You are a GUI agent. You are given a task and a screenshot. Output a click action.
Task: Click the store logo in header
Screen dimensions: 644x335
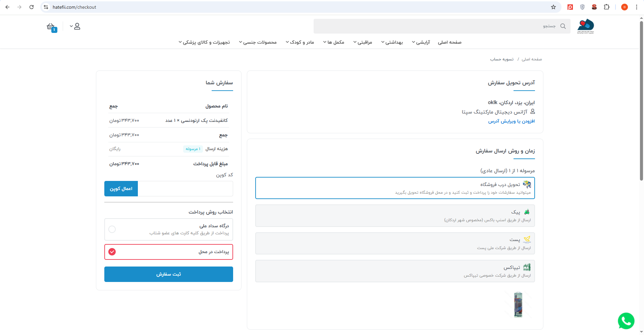[585, 26]
